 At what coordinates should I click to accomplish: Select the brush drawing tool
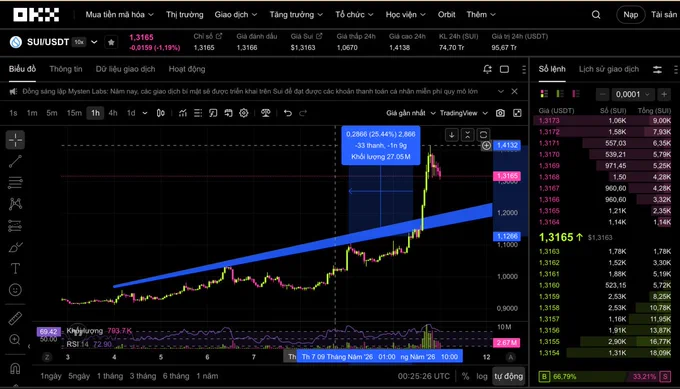pos(15,247)
